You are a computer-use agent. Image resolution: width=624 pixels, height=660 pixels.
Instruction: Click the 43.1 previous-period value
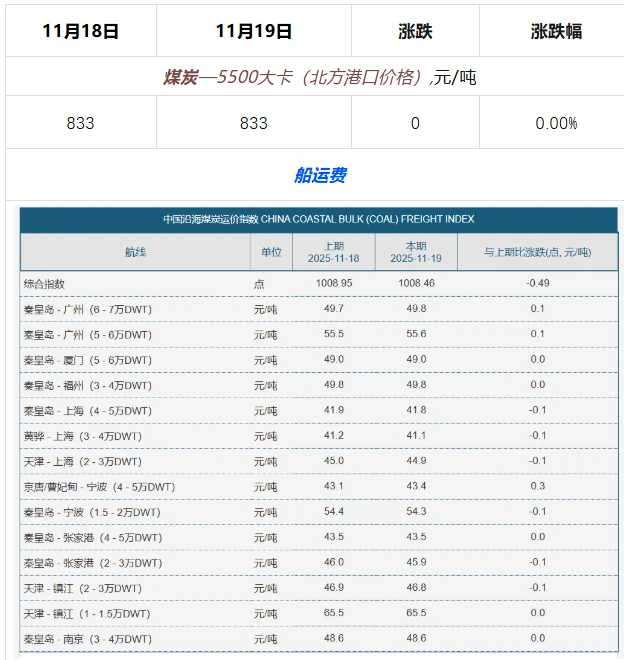334,486
